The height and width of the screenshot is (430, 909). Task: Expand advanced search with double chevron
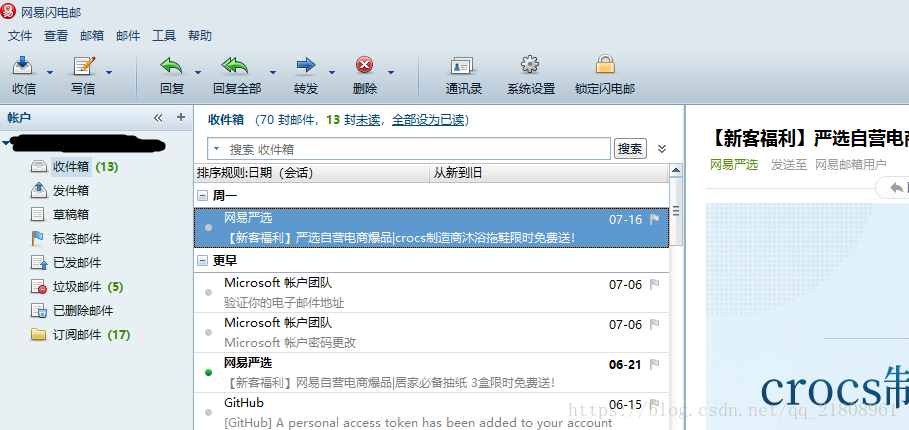pyautogui.click(x=662, y=149)
